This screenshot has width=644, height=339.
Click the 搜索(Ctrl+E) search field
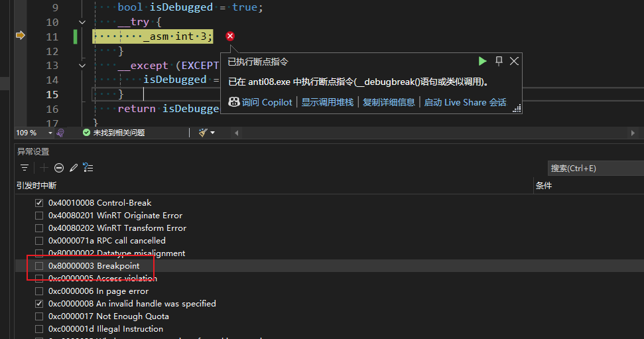(594, 168)
